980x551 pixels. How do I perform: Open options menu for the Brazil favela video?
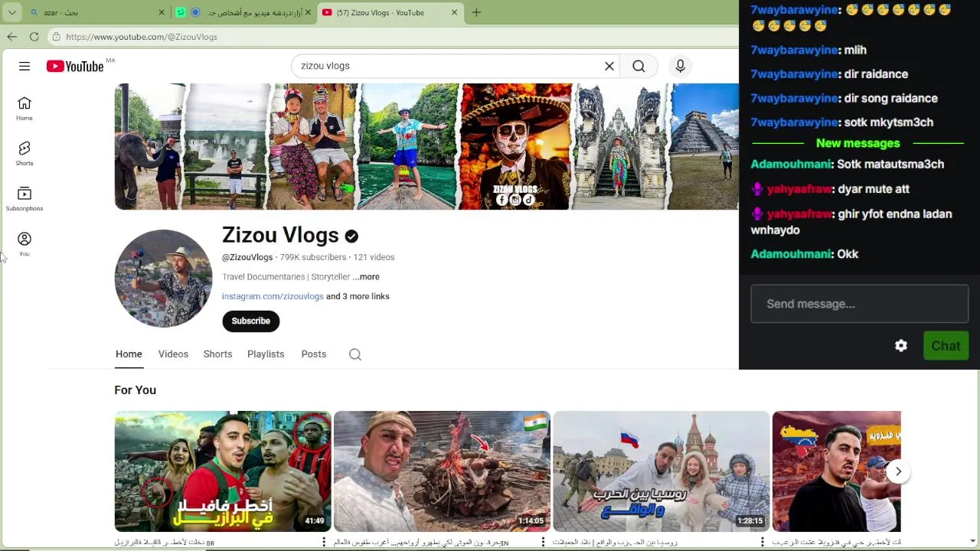324,543
